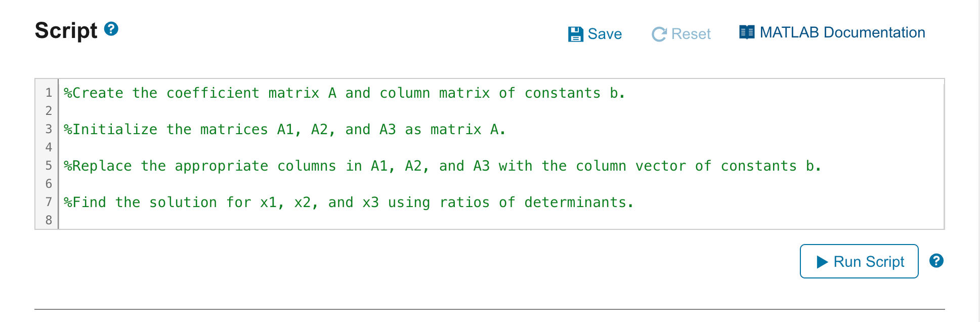Click line number 5 in the gutter
980x322 pixels.
pos(48,166)
